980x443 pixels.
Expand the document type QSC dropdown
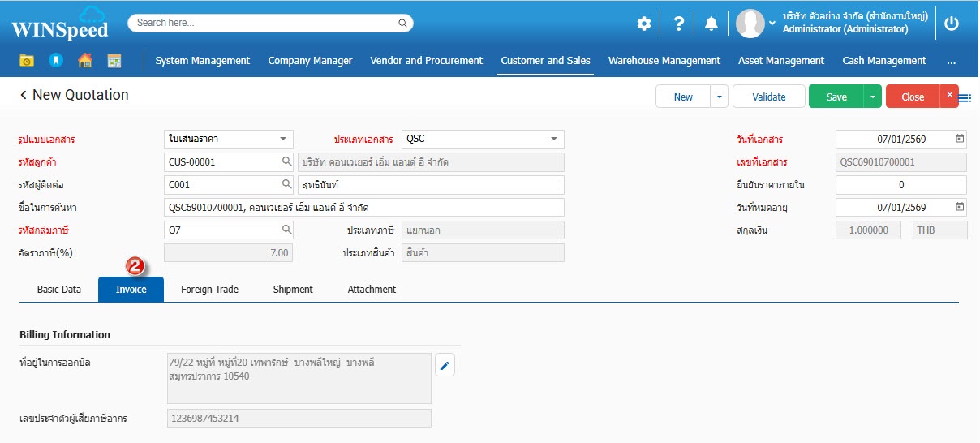click(554, 139)
